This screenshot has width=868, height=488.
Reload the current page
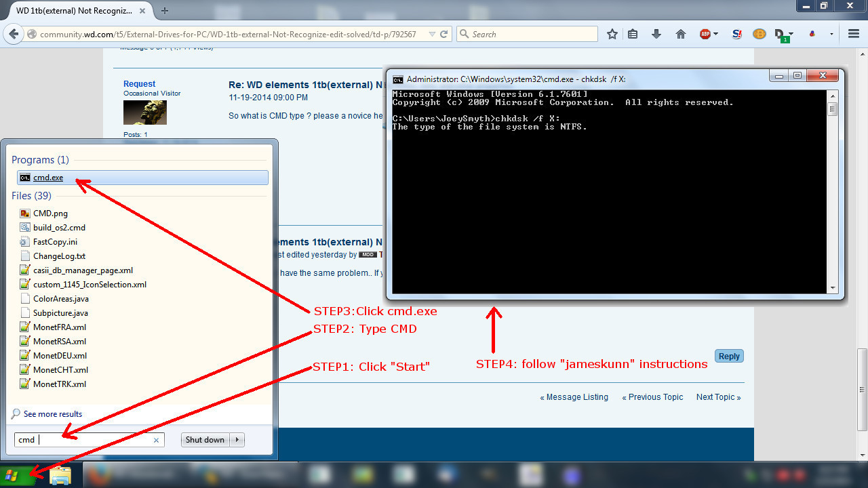(x=444, y=34)
